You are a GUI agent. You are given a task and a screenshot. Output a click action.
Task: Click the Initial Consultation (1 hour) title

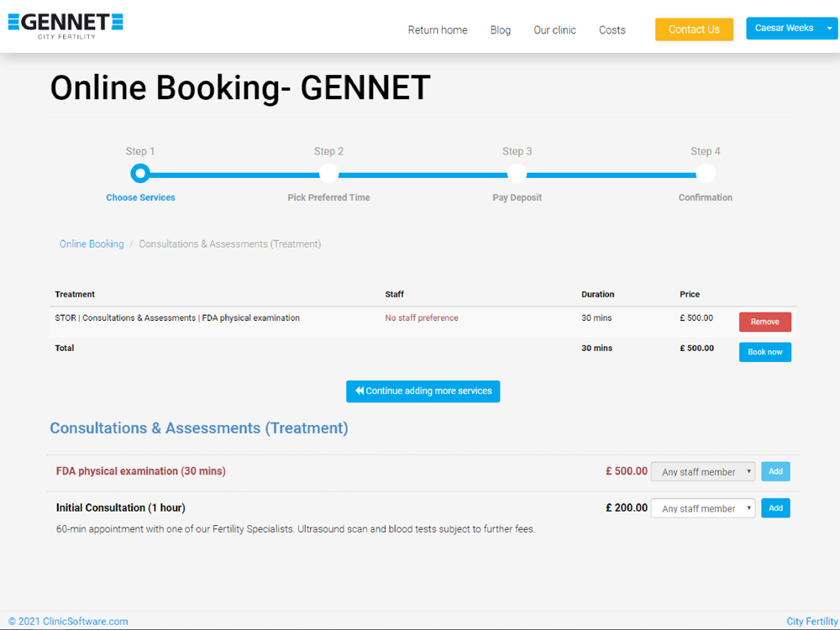click(120, 508)
